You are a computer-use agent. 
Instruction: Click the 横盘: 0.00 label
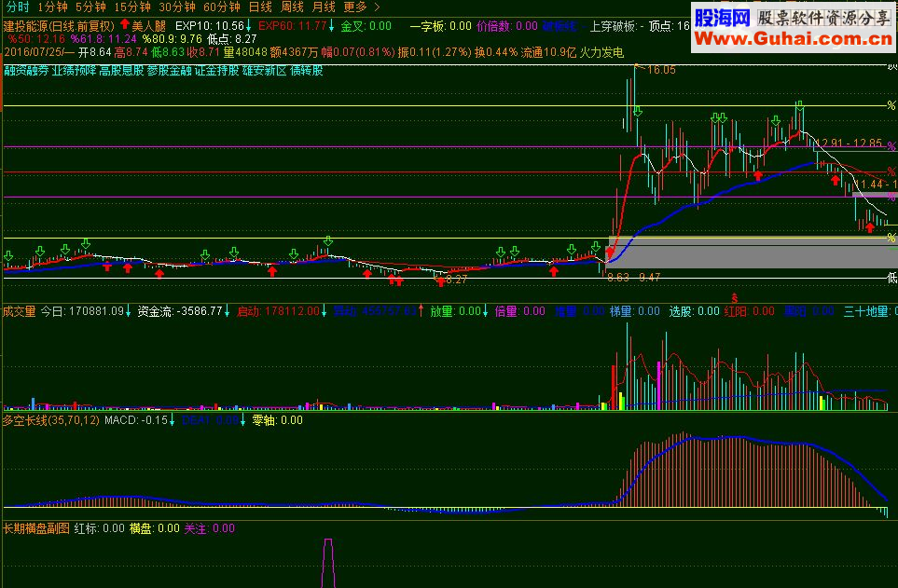pos(155,528)
